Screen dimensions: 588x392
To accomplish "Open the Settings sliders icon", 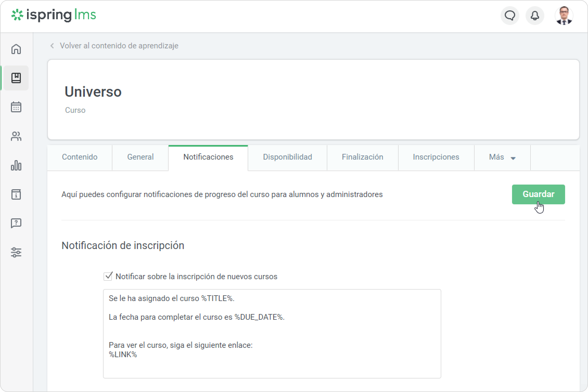I will tap(16, 252).
